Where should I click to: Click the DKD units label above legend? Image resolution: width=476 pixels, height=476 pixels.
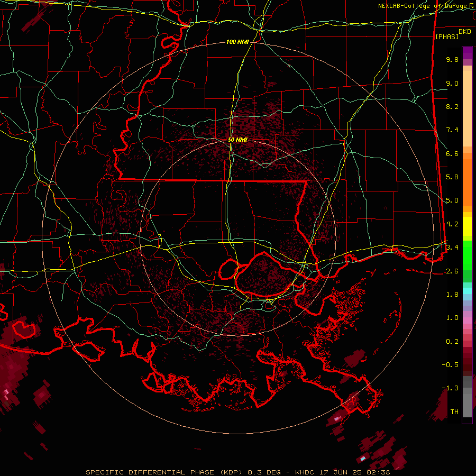click(465, 32)
